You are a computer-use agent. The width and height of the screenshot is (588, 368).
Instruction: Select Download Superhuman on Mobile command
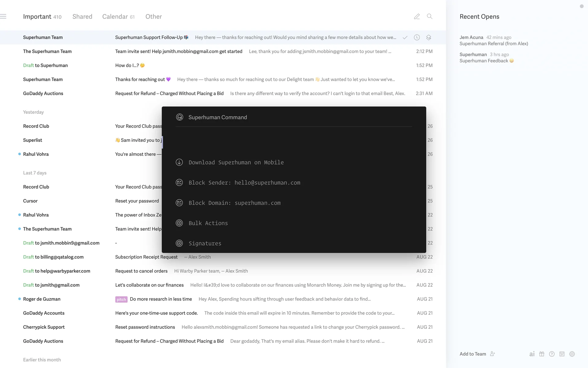click(236, 163)
